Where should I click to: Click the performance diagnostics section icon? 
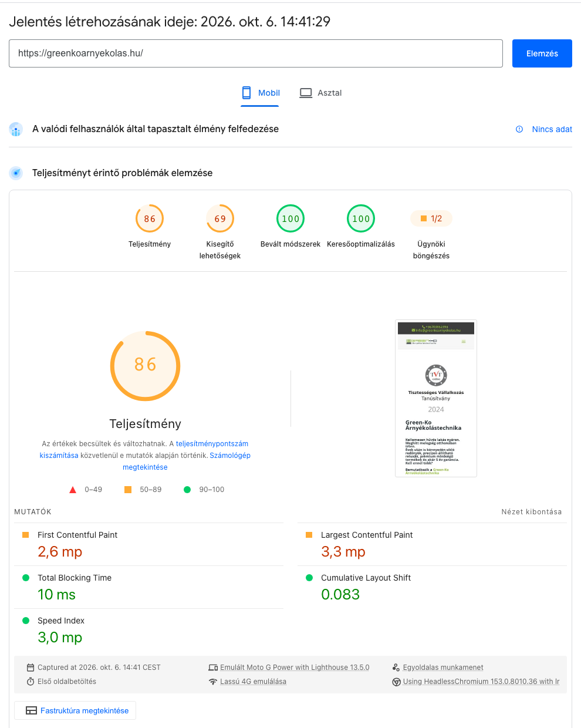pyautogui.click(x=16, y=173)
